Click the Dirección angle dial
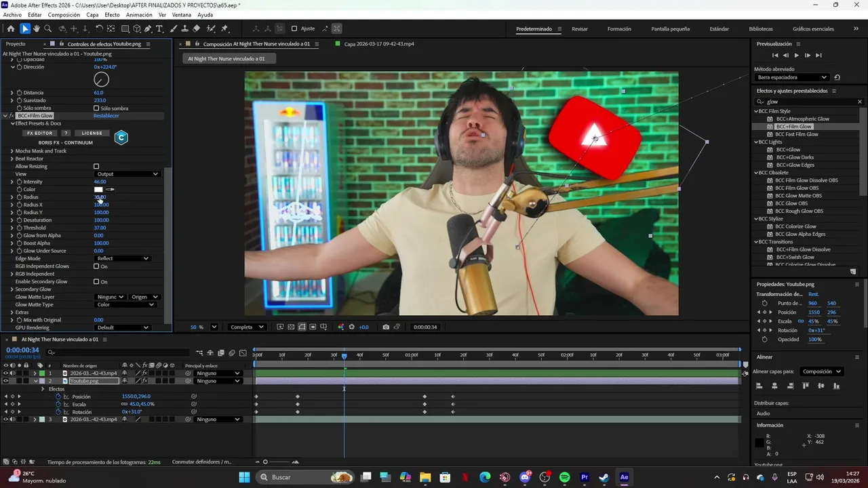The height and width of the screenshot is (488, 868). tap(101, 80)
